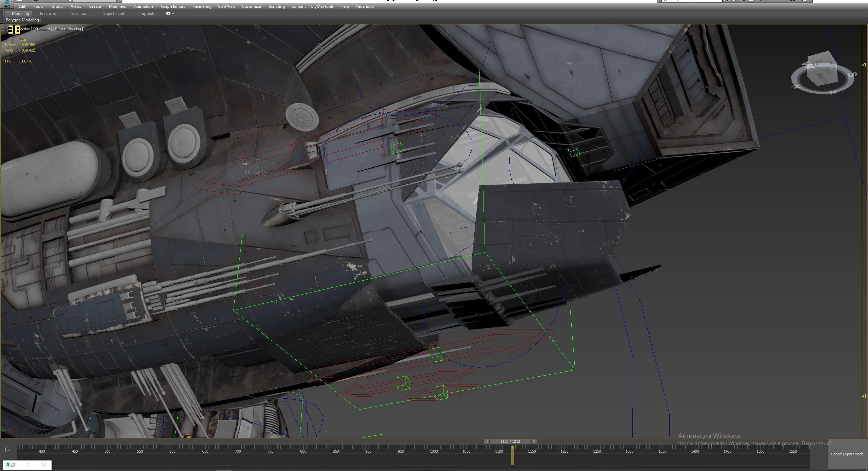This screenshot has height=471, width=868.
Task: Toggle the viewport [+] general menu label
Action: pyautogui.click(x=4, y=29)
